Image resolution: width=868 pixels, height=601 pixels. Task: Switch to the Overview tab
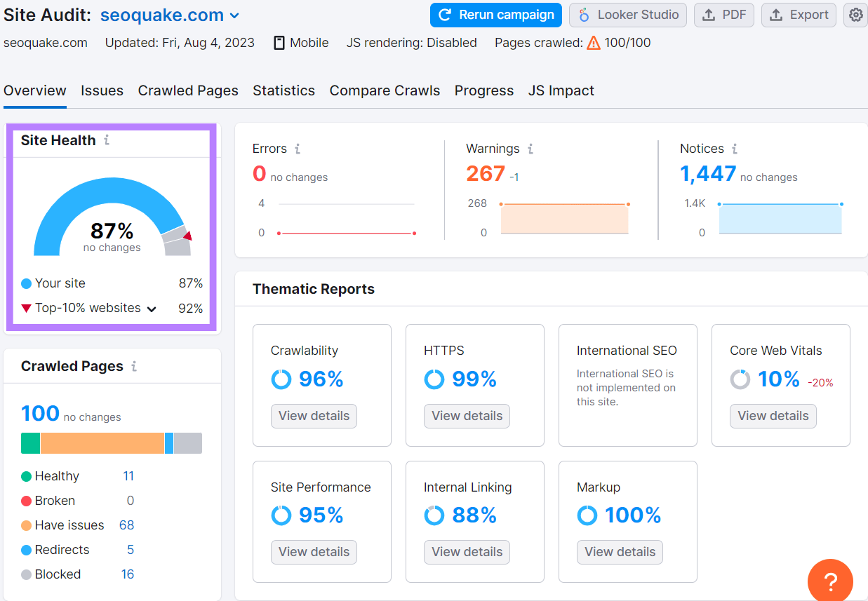pyautogui.click(x=35, y=90)
